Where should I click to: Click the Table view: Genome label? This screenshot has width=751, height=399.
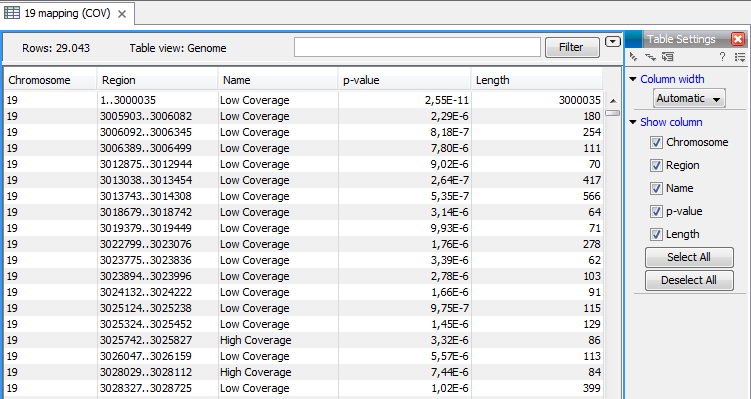tap(178, 48)
